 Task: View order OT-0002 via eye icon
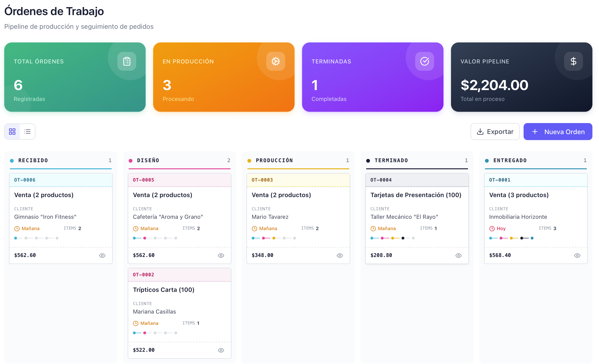(x=221, y=350)
